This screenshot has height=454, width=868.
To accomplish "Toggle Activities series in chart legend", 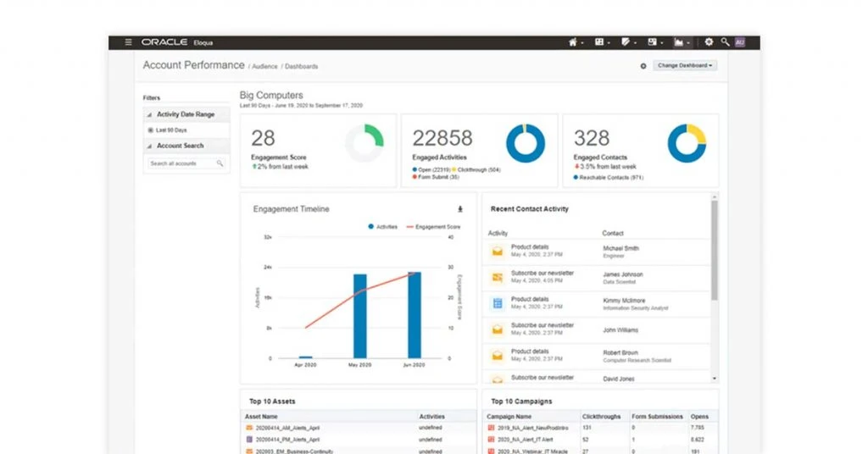I will point(382,227).
